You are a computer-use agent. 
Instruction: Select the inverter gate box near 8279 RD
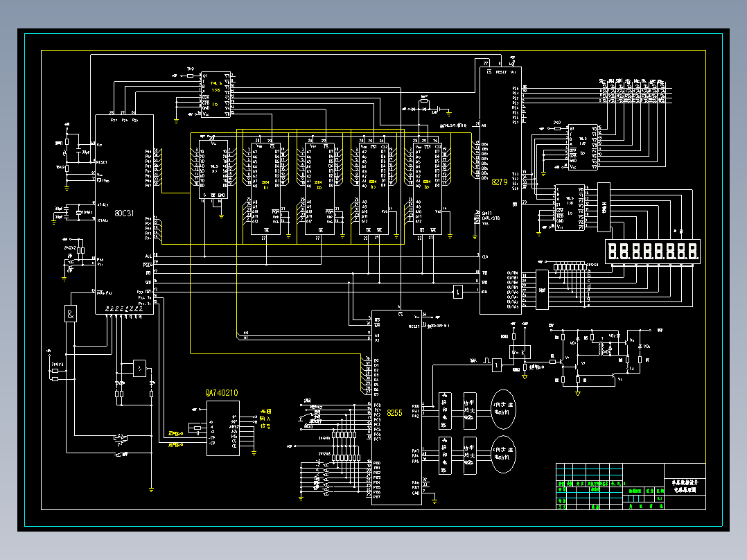tap(457, 292)
